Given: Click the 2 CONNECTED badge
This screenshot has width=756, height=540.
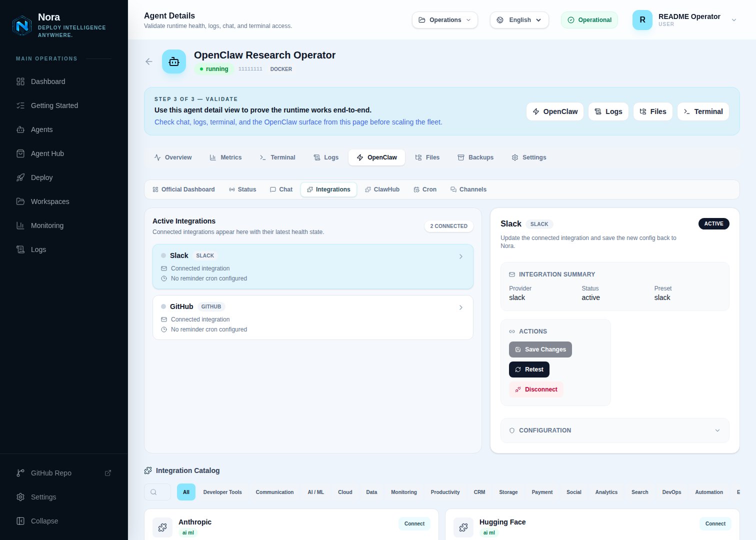Looking at the screenshot, I should pyautogui.click(x=449, y=226).
